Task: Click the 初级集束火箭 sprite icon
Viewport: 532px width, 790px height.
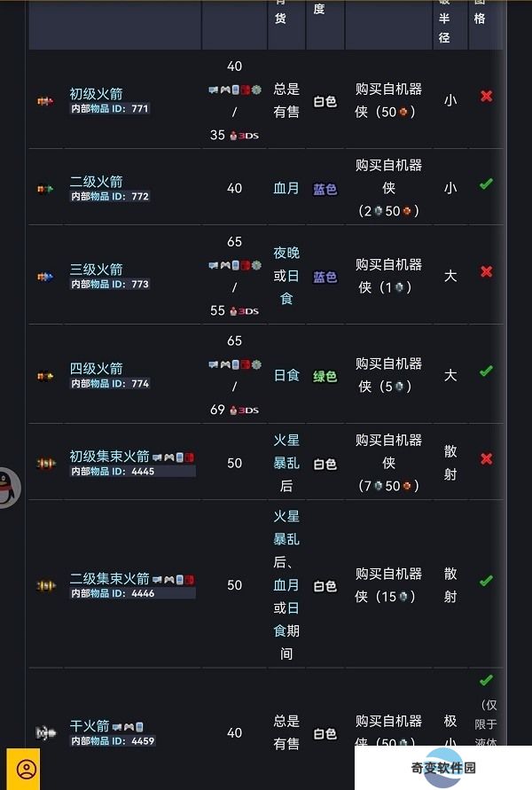Action: [x=46, y=463]
